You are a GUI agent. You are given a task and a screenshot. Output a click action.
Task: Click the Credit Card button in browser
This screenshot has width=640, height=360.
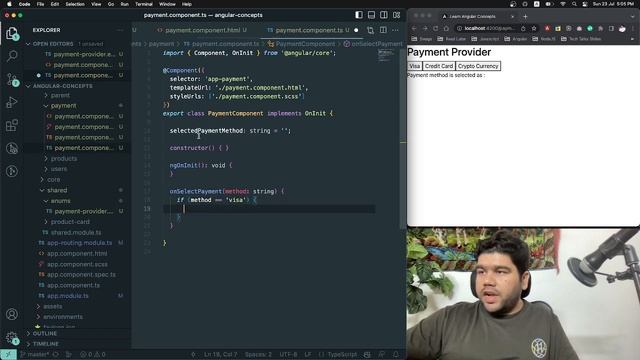439,66
